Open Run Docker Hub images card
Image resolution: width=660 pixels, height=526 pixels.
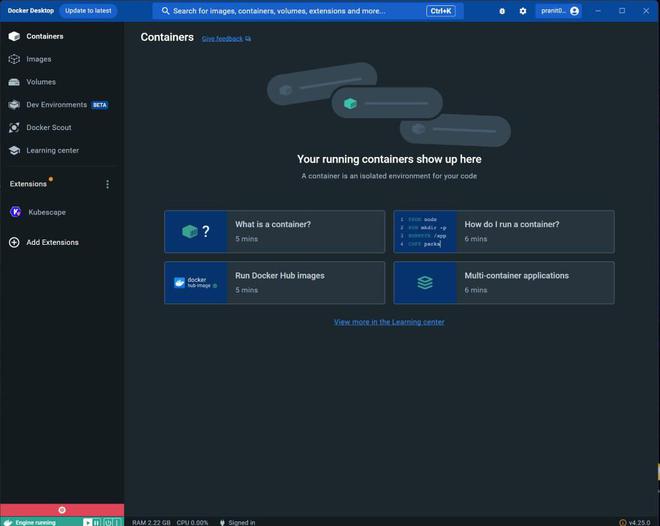[x=274, y=283]
